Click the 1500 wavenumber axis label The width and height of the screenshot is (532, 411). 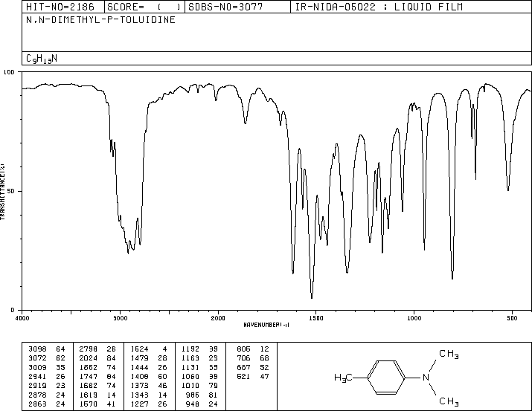point(316,318)
